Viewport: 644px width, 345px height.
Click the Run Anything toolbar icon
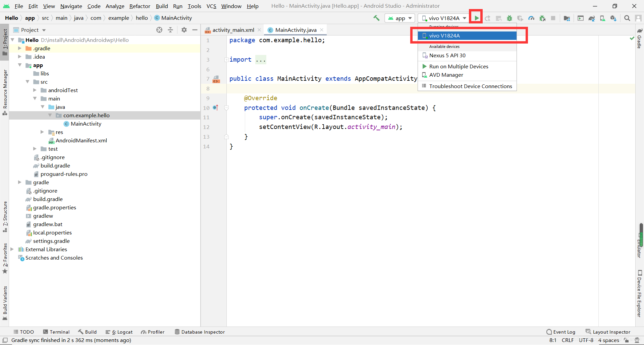[x=581, y=18]
